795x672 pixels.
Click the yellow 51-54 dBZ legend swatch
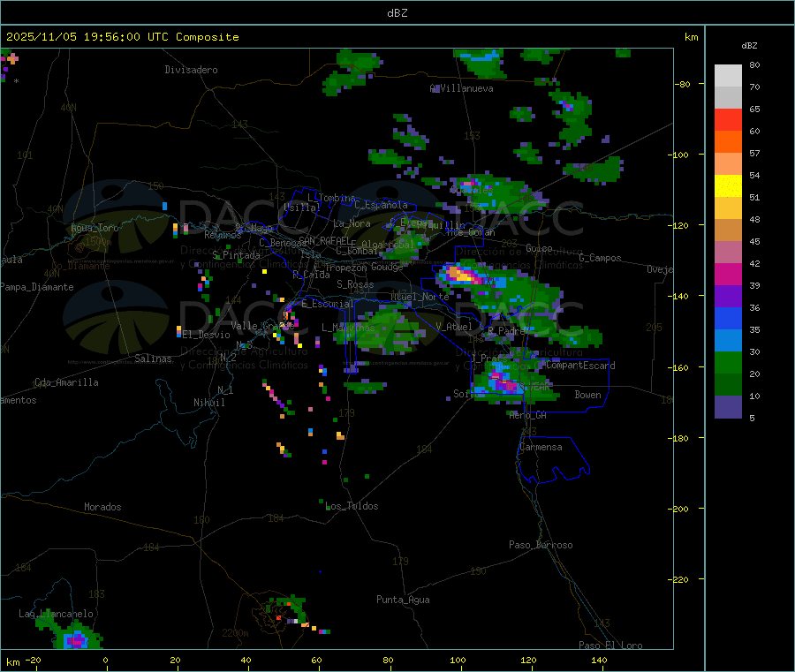(728, 186)
